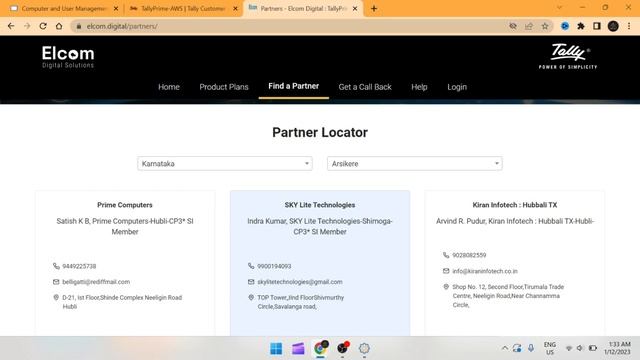This screenshot has width=640, height=360.
Task: Open Google Chrome from the taskbar
Action: [320, 348]
